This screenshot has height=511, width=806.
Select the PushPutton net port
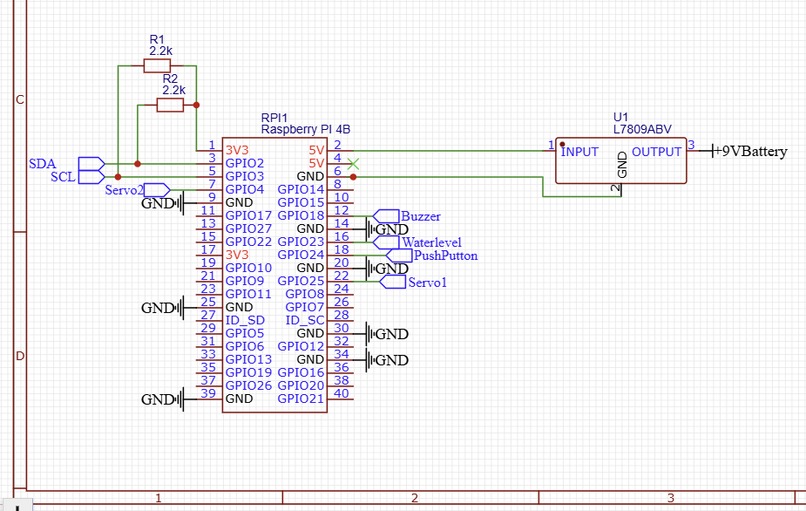pyautogui.click(x=399, y=256)
